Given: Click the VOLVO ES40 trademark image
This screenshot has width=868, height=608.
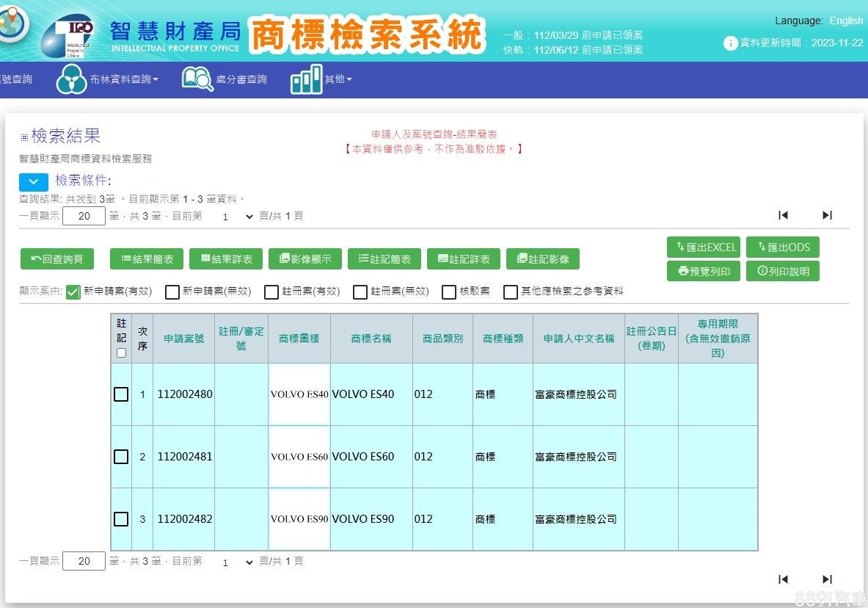Looking at the screenshot, I should [x=299, y=394].
